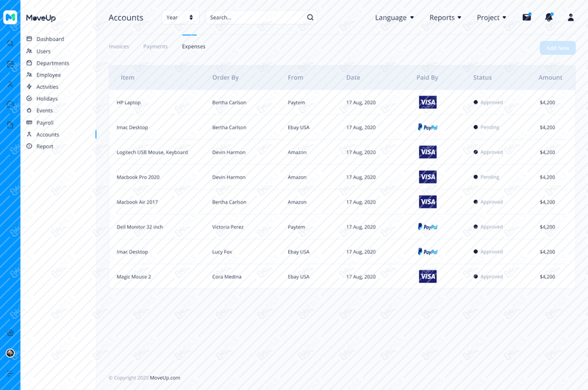The image size is (588, 390).
Task: Expand the Project dropdown
Action: click(491, 17)
